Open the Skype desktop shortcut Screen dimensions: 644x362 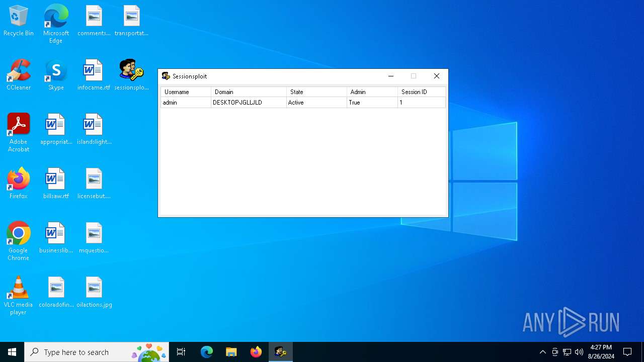[x=56, y=75]
